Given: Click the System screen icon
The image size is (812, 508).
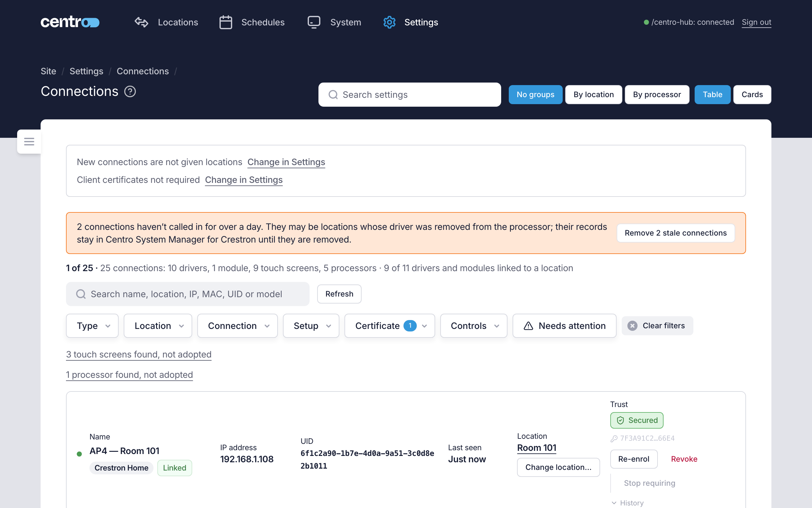Looking at the screenshot, I should 314,22.
